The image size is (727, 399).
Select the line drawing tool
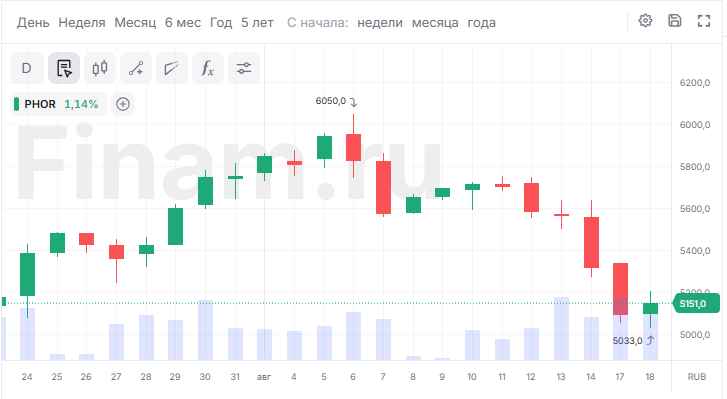tap(136, 68)
